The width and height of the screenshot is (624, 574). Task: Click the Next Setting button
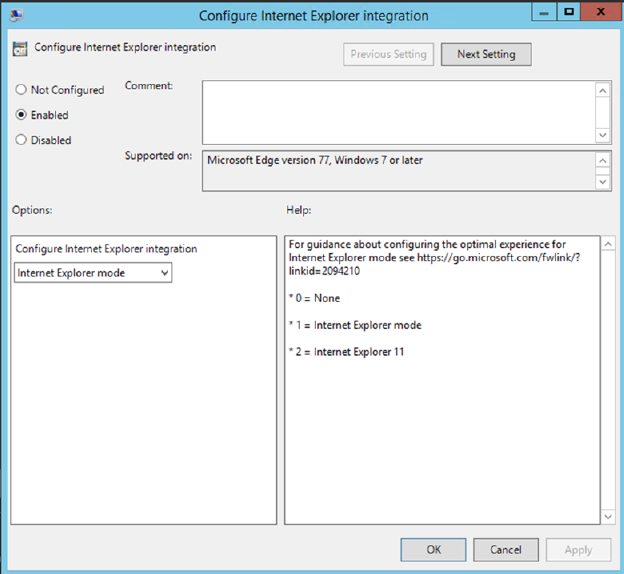[x=486, y=54]
